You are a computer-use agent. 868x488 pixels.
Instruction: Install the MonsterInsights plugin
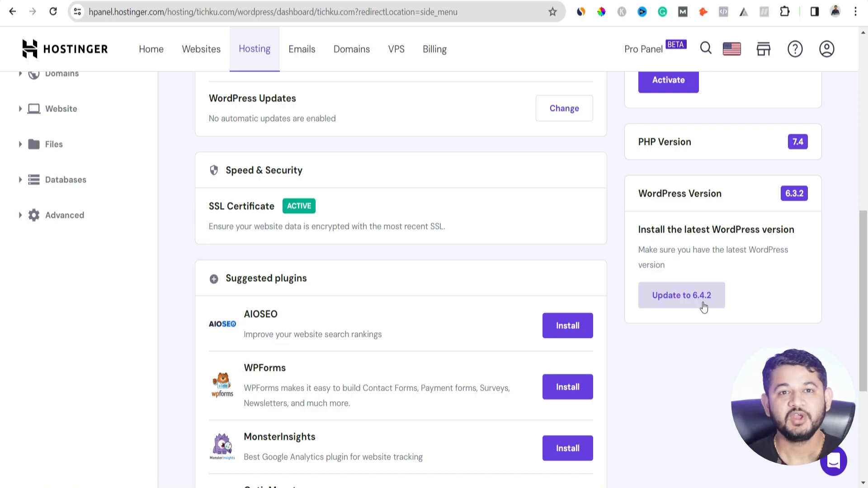tap(567, 448)
